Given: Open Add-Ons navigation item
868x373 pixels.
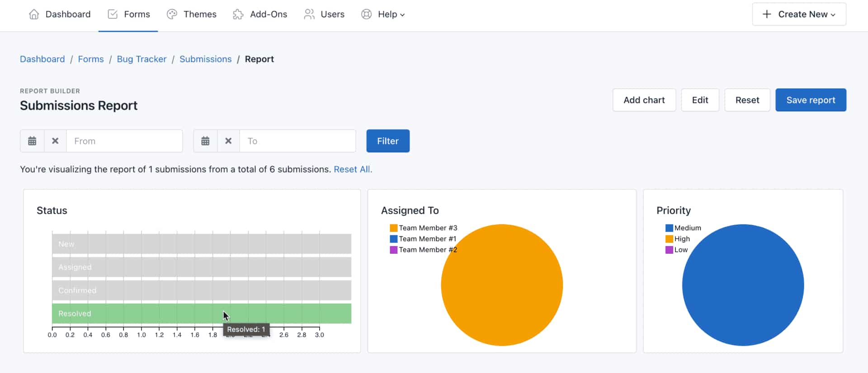Looking at the screenshot, I should (268, 14).
